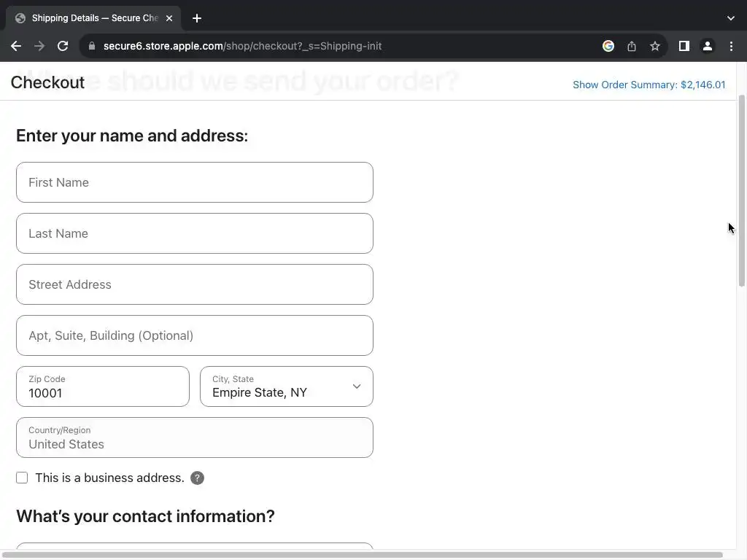Open the tab search chevron
The height and width of the screenshot is (560, 747).
tap(731, 18)
